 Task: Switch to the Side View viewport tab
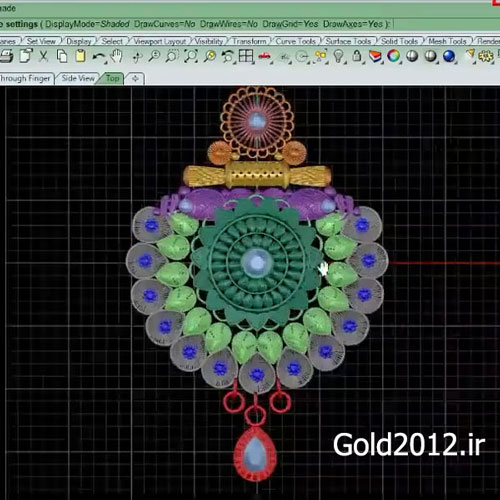click(78, 79)
